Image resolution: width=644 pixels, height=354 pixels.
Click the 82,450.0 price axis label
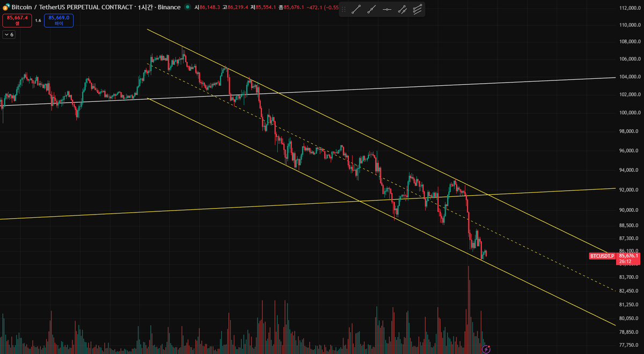[630, 291]
